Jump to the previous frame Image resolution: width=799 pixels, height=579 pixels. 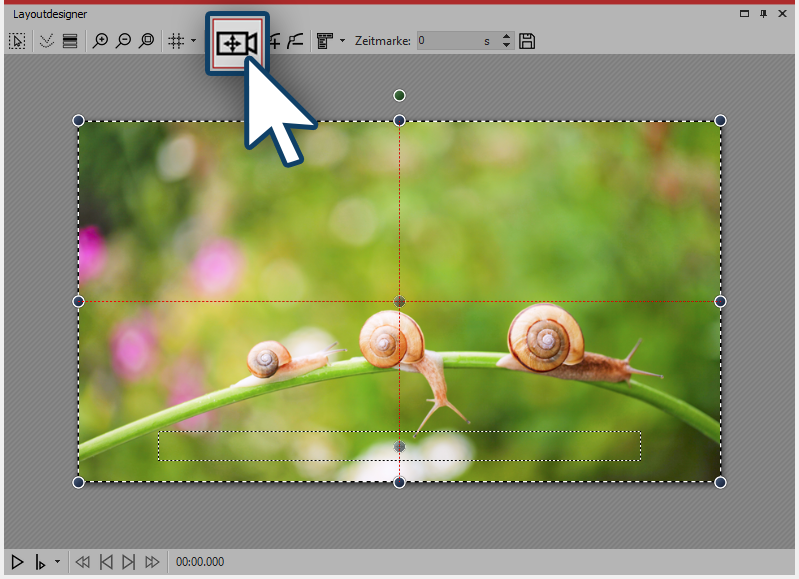click(106, 562)
